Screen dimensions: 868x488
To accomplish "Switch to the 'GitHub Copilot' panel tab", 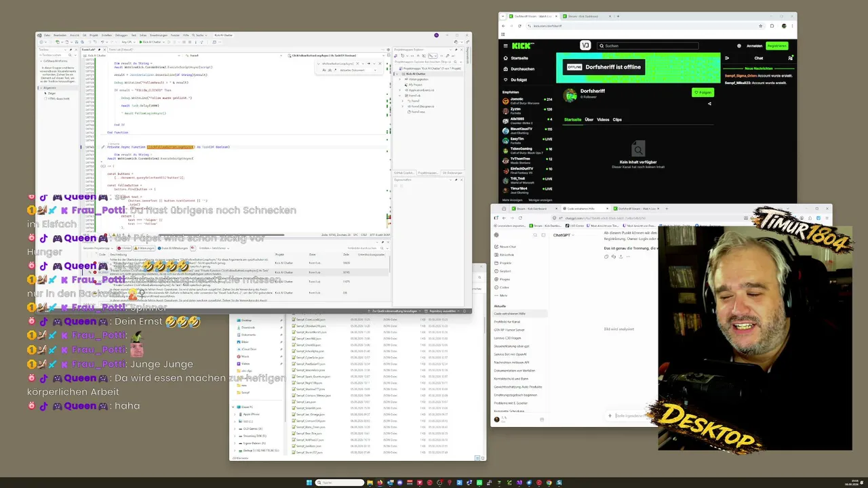I will pos(404,173).
